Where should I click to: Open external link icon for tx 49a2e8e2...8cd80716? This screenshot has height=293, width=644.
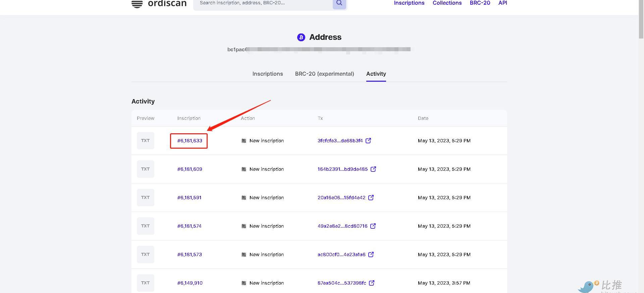(x=373, y=226)
